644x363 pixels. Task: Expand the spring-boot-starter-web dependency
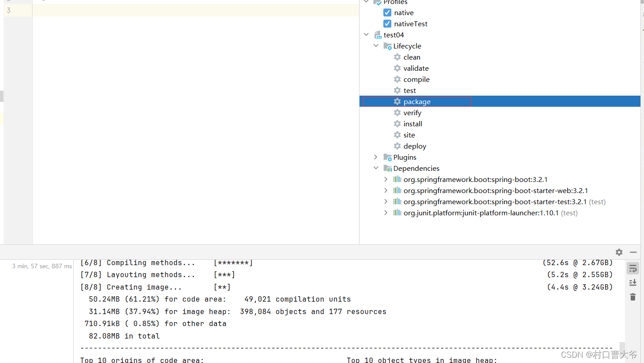(x=386, y=190)
